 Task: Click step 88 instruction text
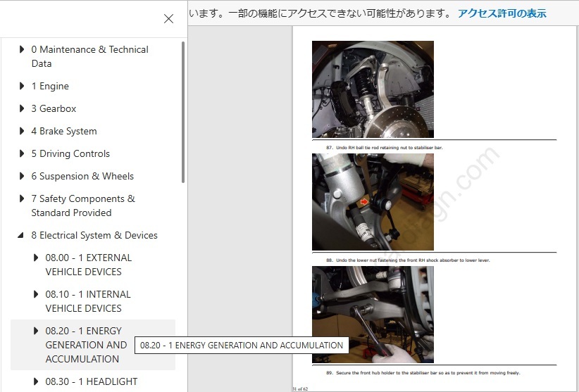click(x=408, y=260)
